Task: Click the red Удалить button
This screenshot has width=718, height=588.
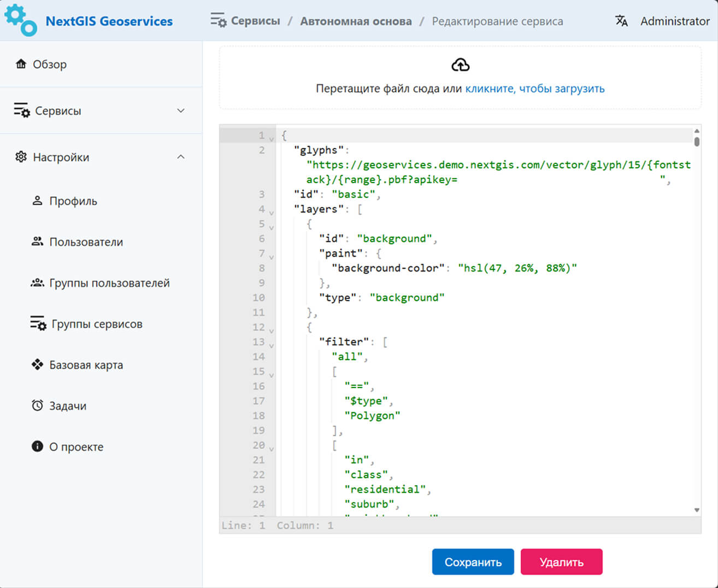Action: [561, 562]
